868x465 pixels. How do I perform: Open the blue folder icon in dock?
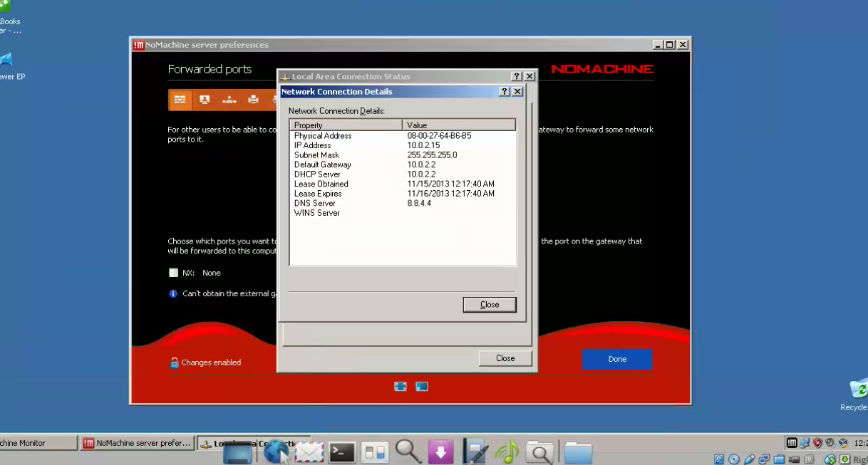click(x=578, y=453)
